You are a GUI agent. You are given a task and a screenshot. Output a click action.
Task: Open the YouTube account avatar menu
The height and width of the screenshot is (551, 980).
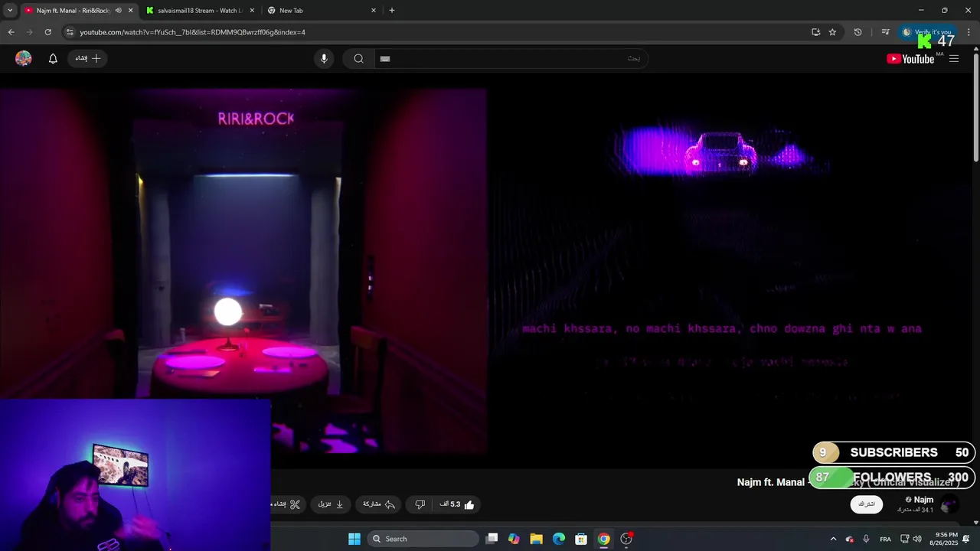(x=24, y=58)
